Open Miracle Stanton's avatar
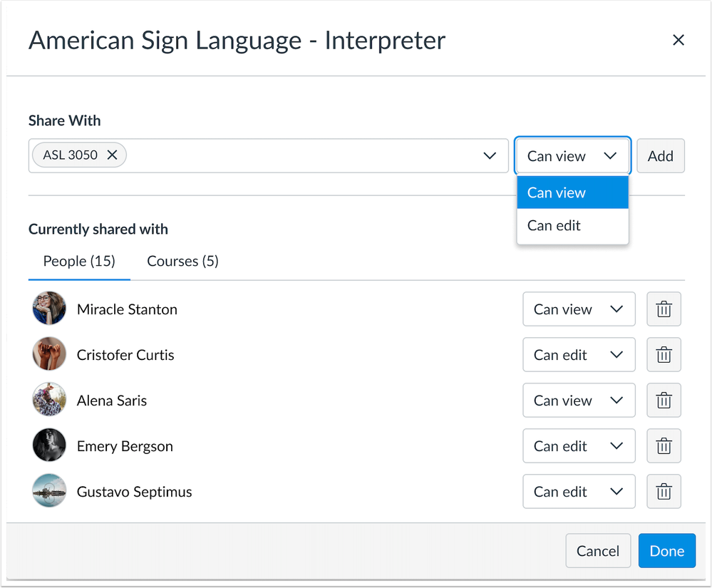The image size is (712, 588). pos(49,308)
